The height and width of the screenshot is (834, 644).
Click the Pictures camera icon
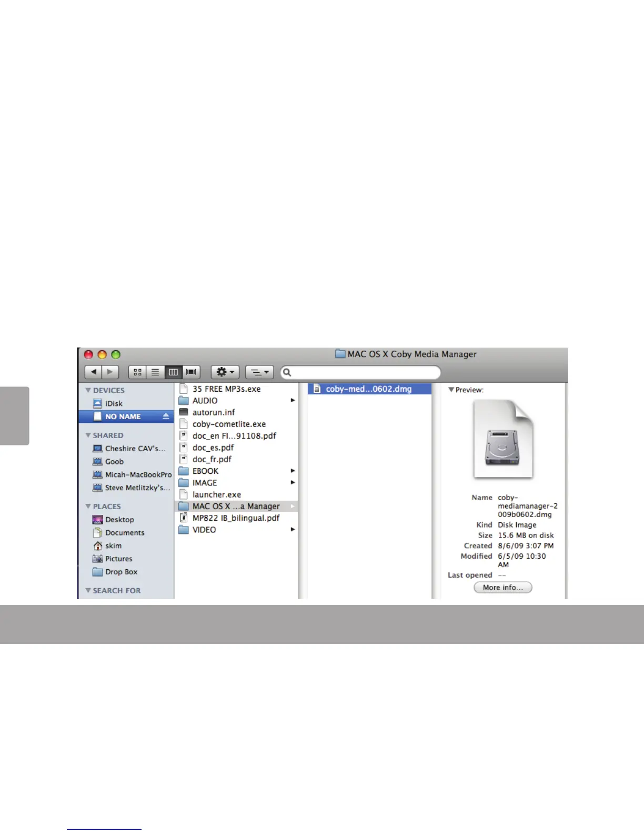point(97,559)
